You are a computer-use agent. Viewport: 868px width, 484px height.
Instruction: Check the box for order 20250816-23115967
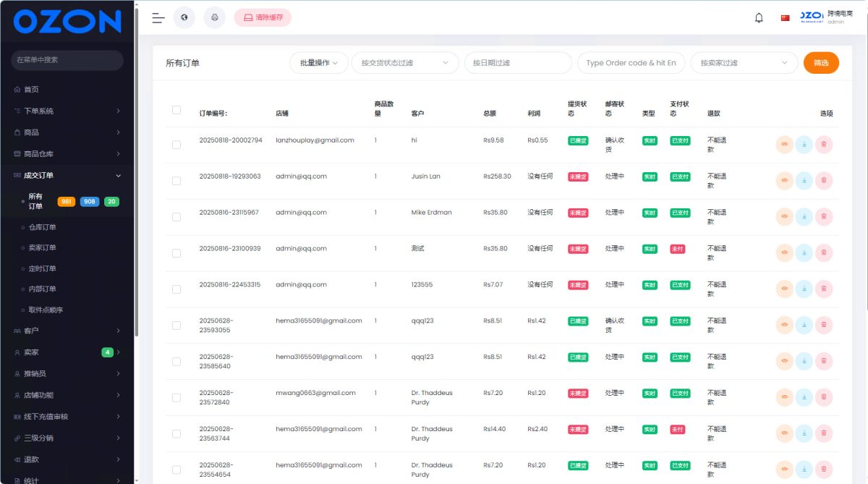[176, 217]
